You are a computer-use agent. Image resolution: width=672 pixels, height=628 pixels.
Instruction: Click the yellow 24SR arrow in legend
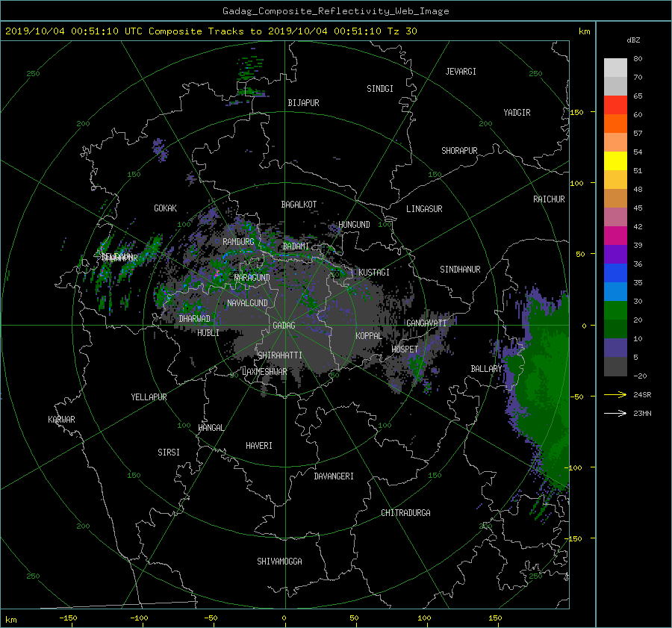tap(615, 394)
